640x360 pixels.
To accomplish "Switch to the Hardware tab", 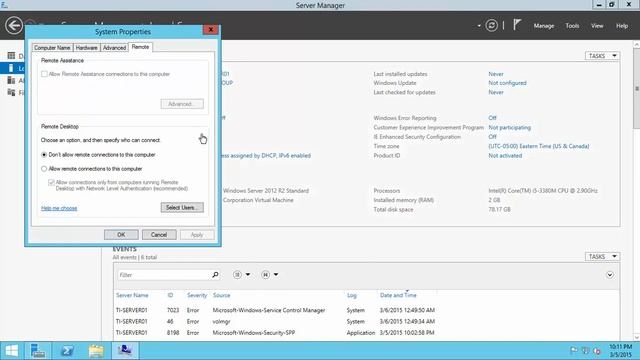I will (87, 48).
